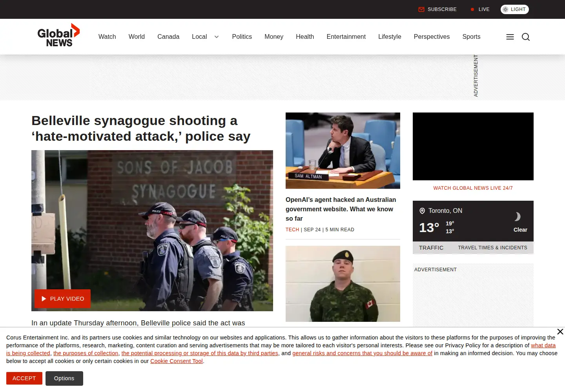Open the Sam Altman article thumbnail
This screenshot has width=565, height=392.
(x=343, y=151)
